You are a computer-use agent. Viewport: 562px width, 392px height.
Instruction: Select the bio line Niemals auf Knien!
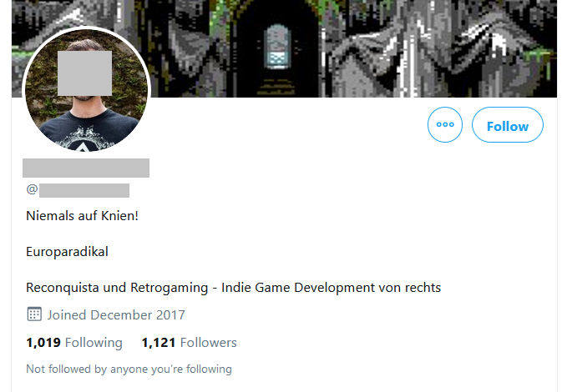click(82, 216)
